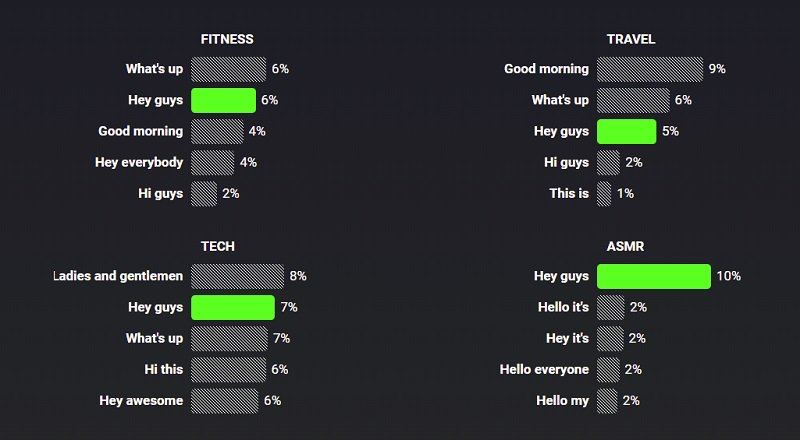Click the Hi guys bar in FITNESS
Screen dimensions: 800x440
click(203, 193)
